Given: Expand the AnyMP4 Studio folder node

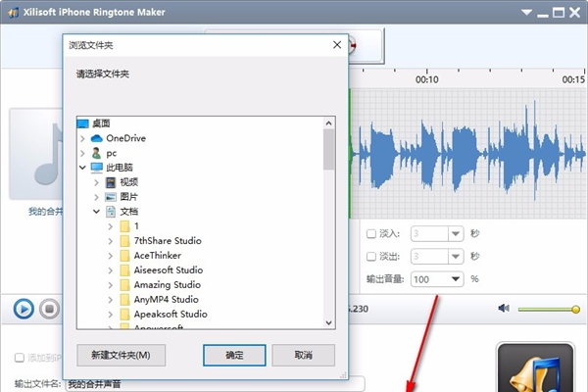Looking at the screenshot, I should (110, 300).
